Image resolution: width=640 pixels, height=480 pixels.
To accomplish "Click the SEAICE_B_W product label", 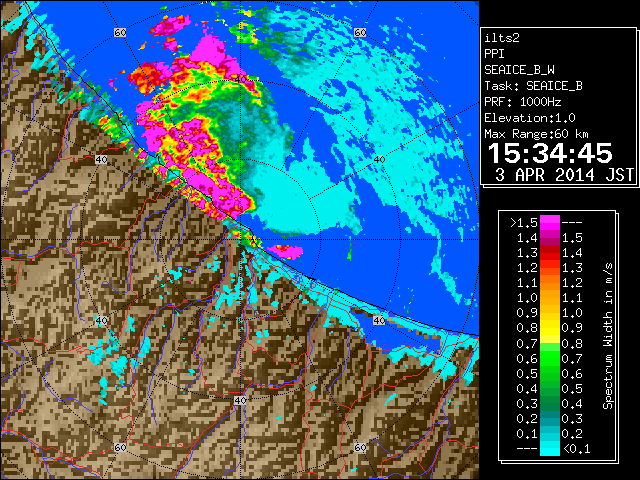I will click(519, 70).
